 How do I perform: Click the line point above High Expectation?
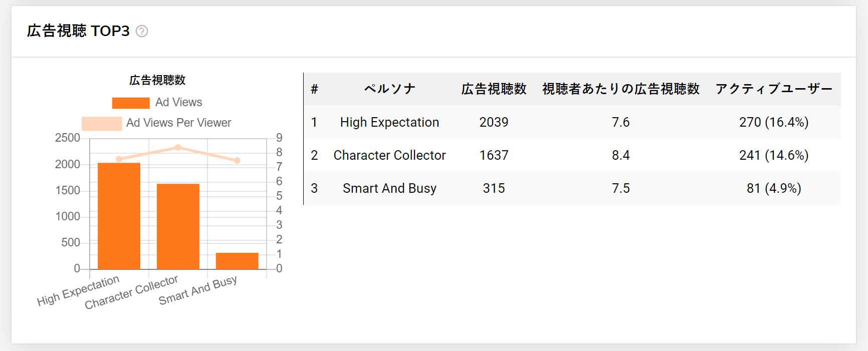click(119, 159)
